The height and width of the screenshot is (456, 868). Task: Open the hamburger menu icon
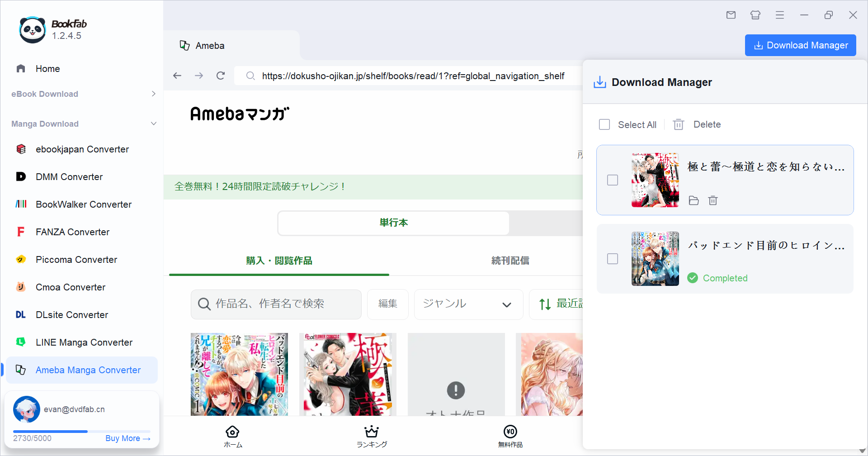pyautogui.click(x=780, y=15)
